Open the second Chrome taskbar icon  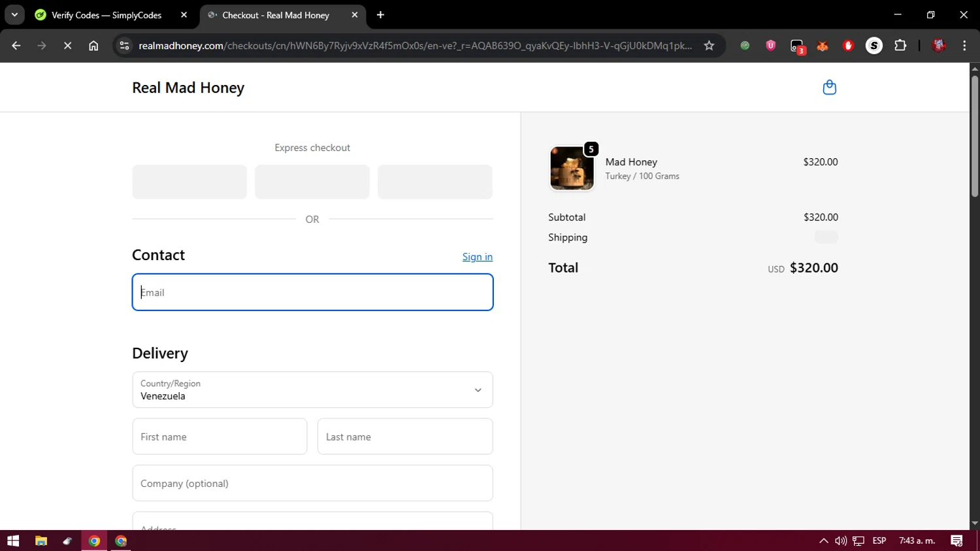coord(121,541)
